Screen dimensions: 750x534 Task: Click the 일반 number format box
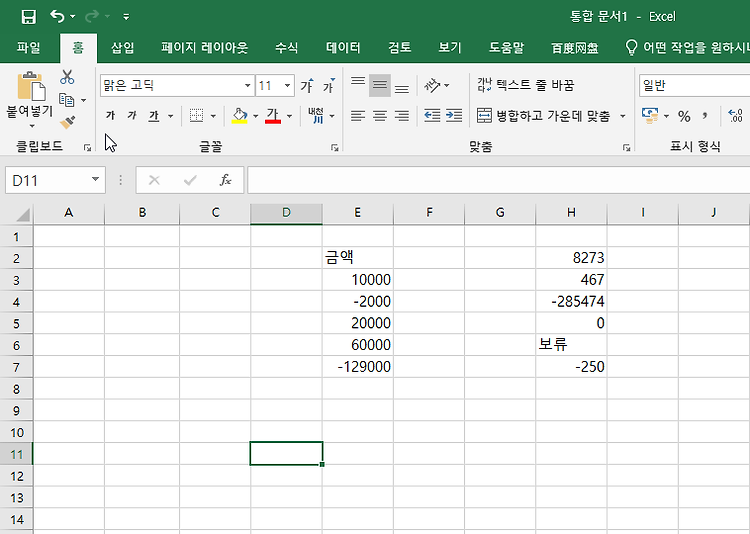(694, 86)
